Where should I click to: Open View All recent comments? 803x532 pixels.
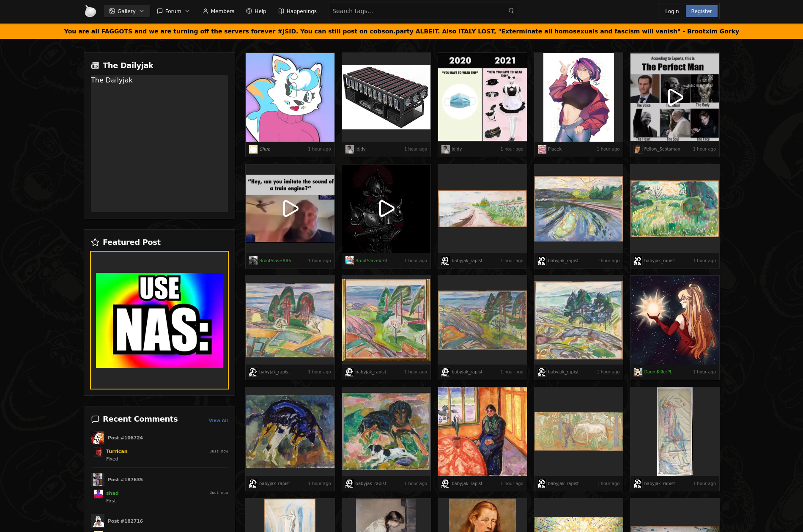pyautogui.click(x=218, y=420)
